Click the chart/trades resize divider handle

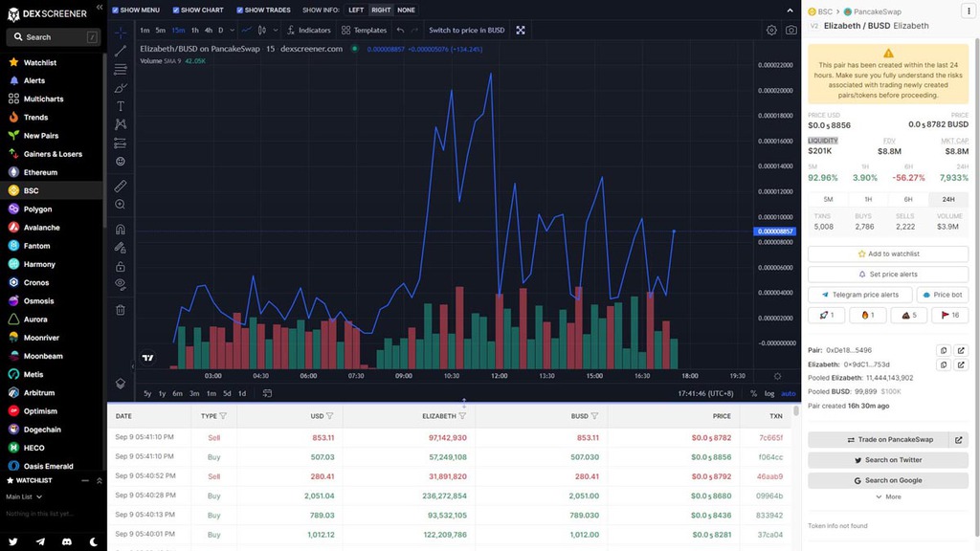[464, 403]
